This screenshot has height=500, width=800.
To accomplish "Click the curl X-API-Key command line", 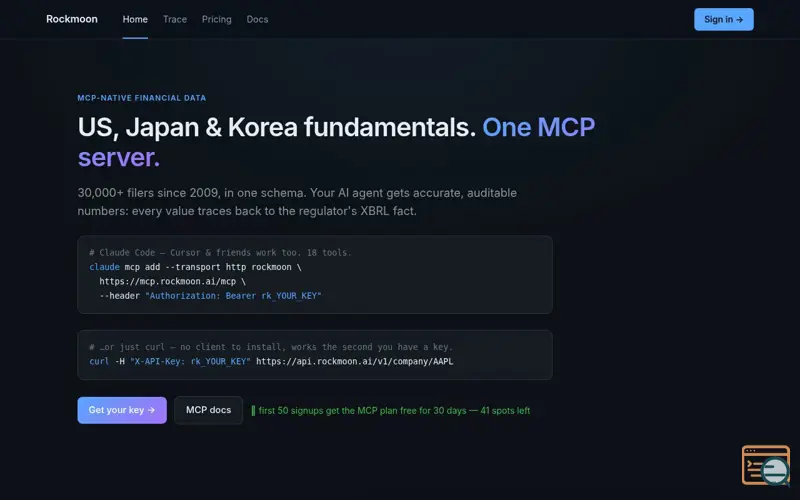I will pyautogui.click(x=271, y=361).
